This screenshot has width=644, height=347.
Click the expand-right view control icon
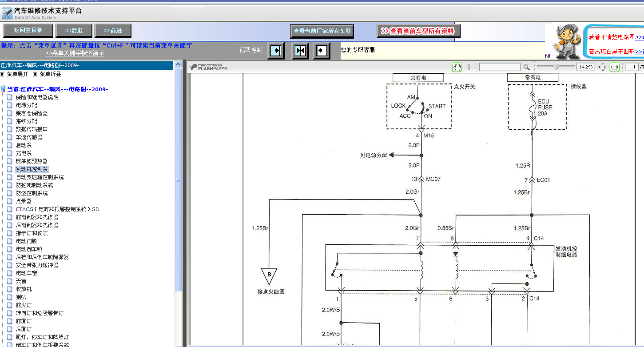(x=276, y=50)
